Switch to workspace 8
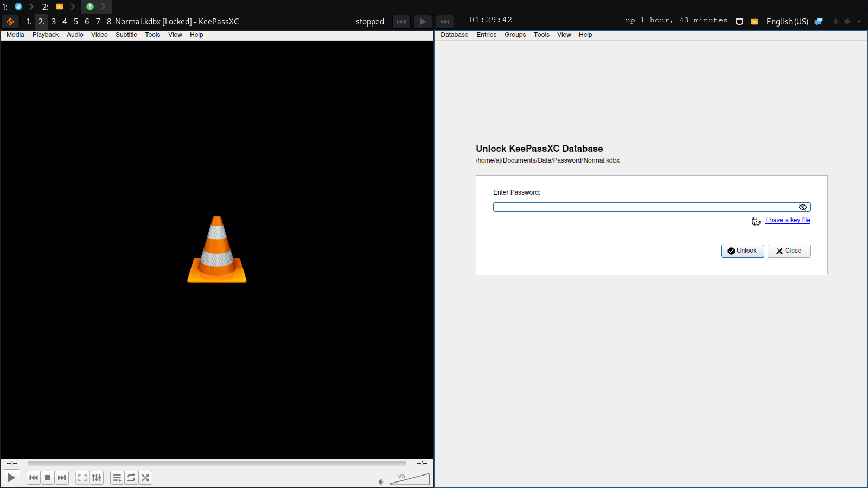This screenshot has width=868, height=488. pyautogui.click(x=109, y=22)
